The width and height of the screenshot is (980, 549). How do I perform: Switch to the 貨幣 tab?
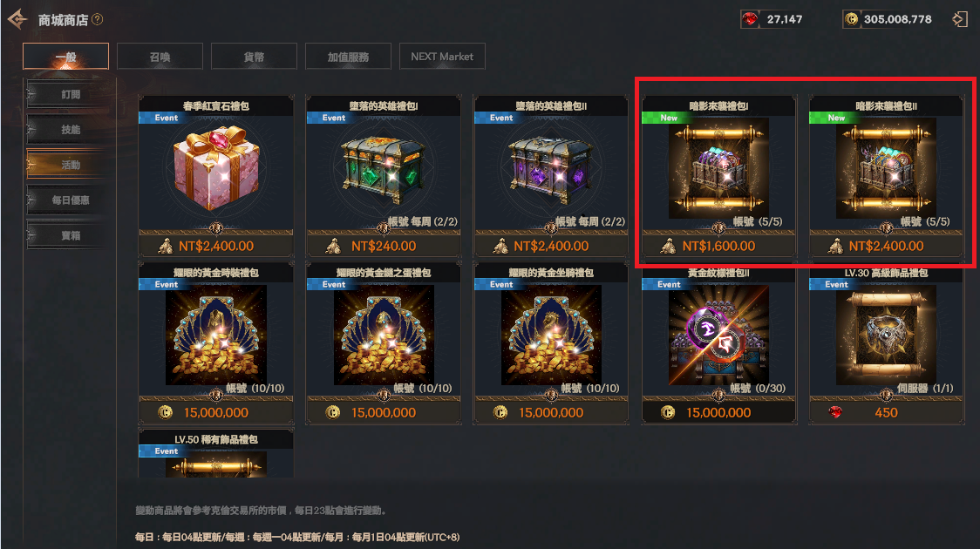coord(254,57)
